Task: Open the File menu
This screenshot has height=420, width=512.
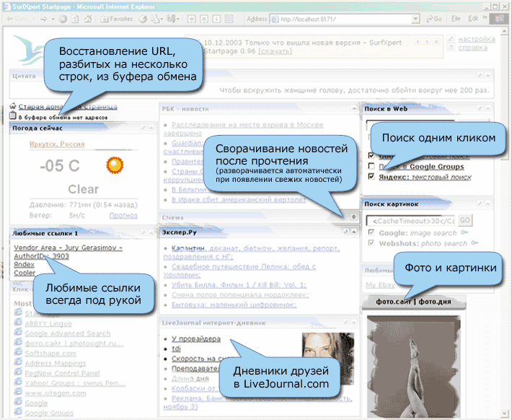Action: 456,19
